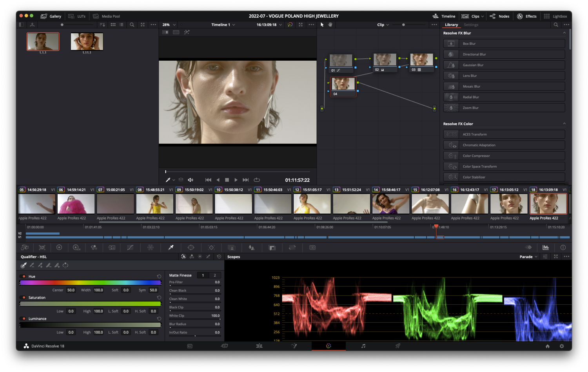Viewport: 588px width, 372px height.
Task: Open the eyedropper options dropdown in viewer
Action: 174,180
